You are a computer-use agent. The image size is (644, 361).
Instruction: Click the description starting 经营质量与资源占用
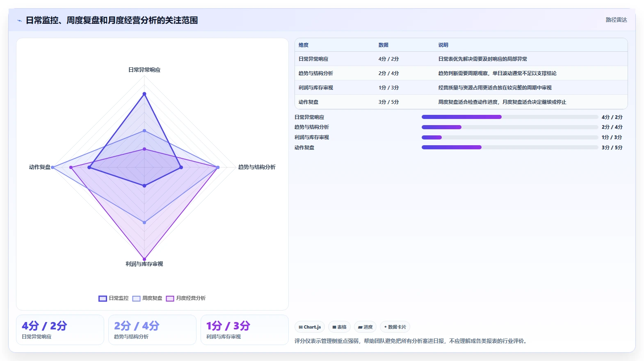(495, 88)
